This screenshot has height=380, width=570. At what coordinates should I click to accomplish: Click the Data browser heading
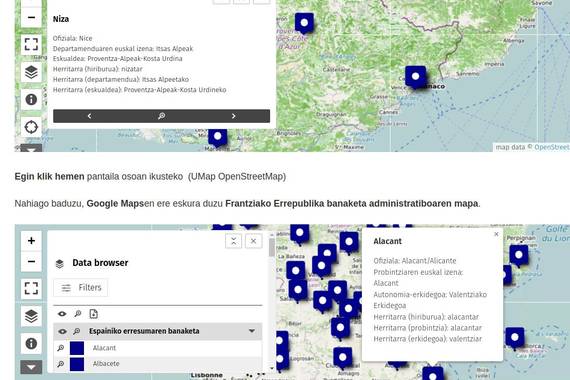click(100, 263)
